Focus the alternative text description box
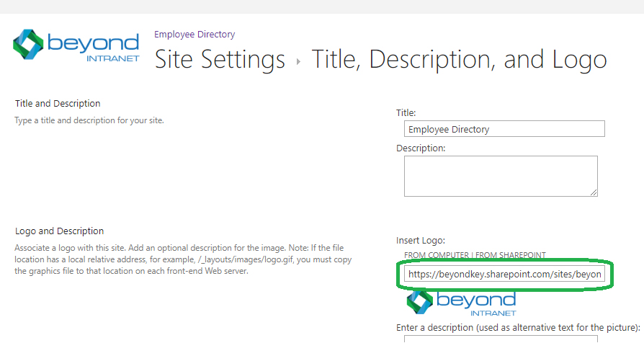Image resolution: width=644 pixels, height=343 pixels. coord(504,339)
